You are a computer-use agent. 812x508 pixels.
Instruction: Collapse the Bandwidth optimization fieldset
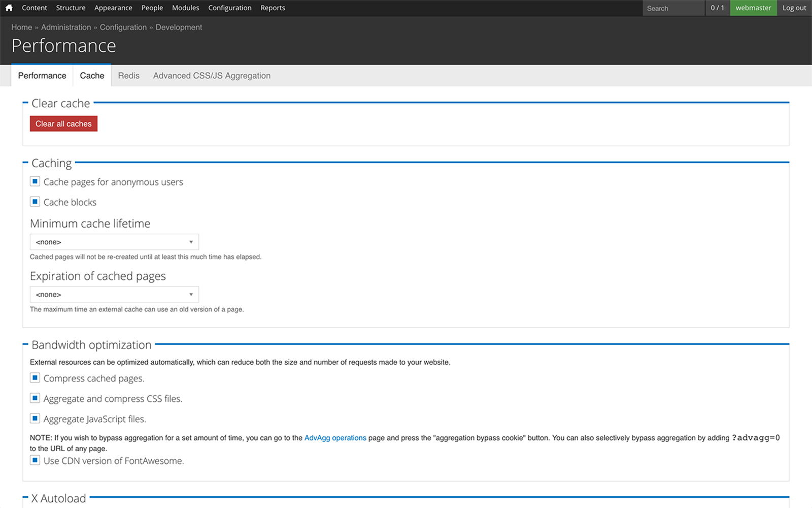pyautogui.click(x=91, y=345)
